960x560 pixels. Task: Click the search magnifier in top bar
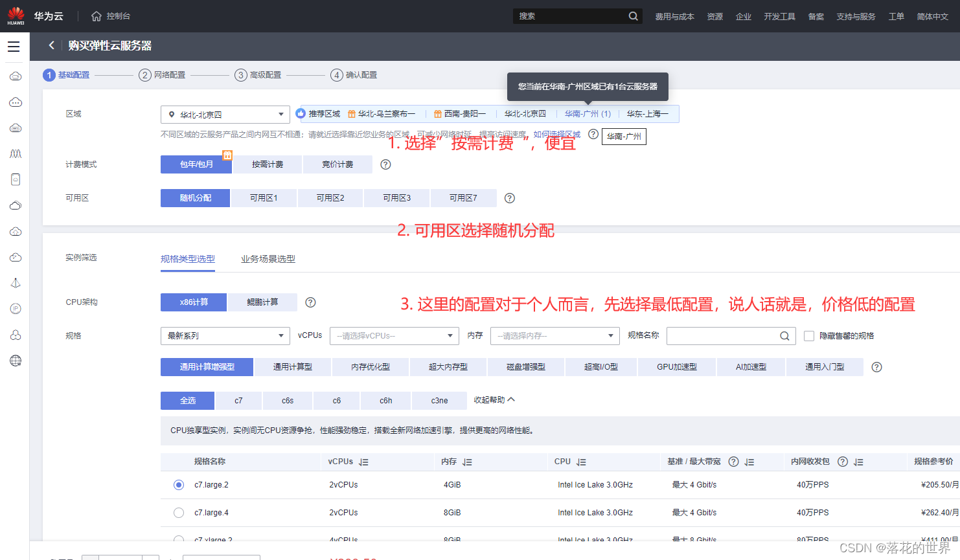tap(633, 16)
